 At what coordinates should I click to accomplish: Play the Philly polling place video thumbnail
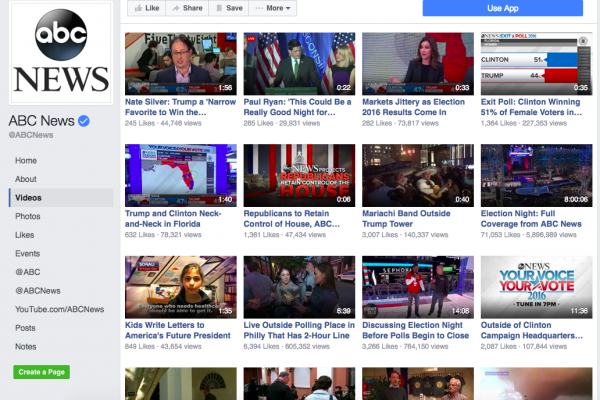(299, 287)
